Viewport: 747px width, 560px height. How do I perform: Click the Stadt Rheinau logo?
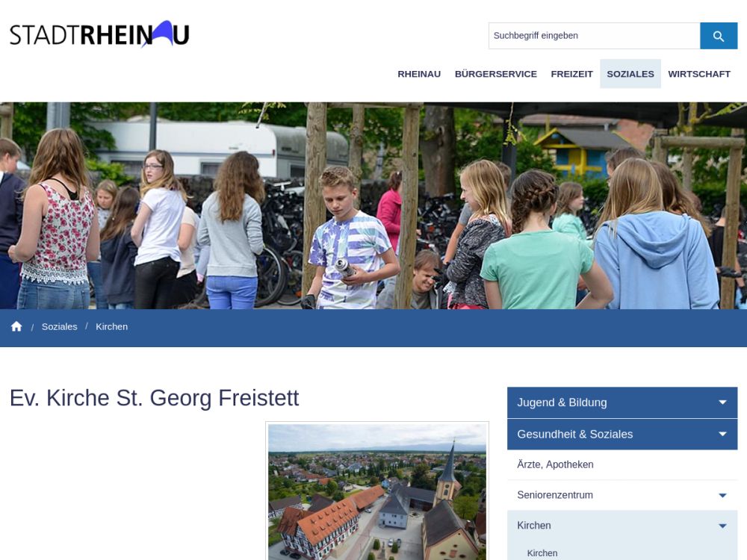[99, 34]
